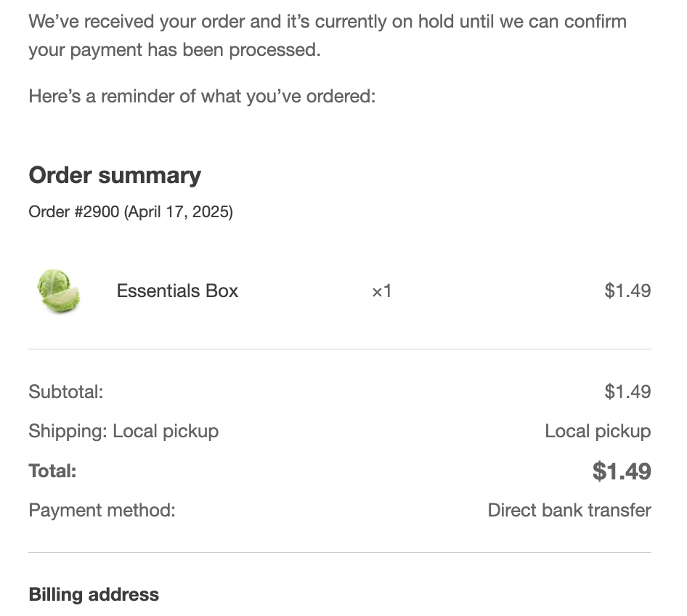
Task: Click the Order summary heading
Action: [115, 176]
